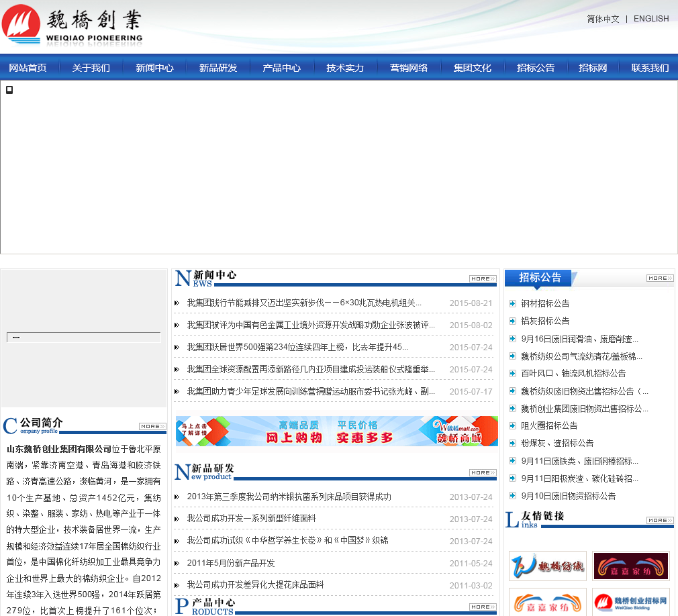The width and height of the screenshot is (678, 616).
Task: Click arrow icon beside 百叶风口、轴流风机招标公告
Action: pos(512,374)
